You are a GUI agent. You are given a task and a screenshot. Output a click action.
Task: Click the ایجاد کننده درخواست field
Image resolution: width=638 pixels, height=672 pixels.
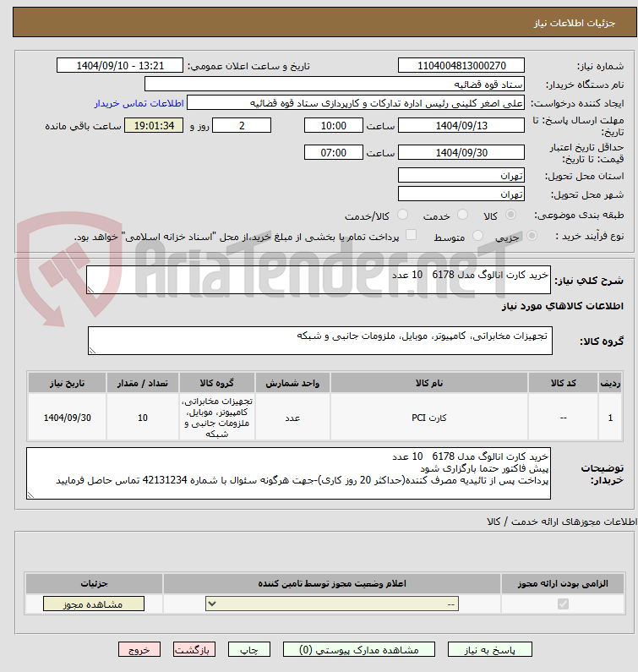(x=356, y=103)
